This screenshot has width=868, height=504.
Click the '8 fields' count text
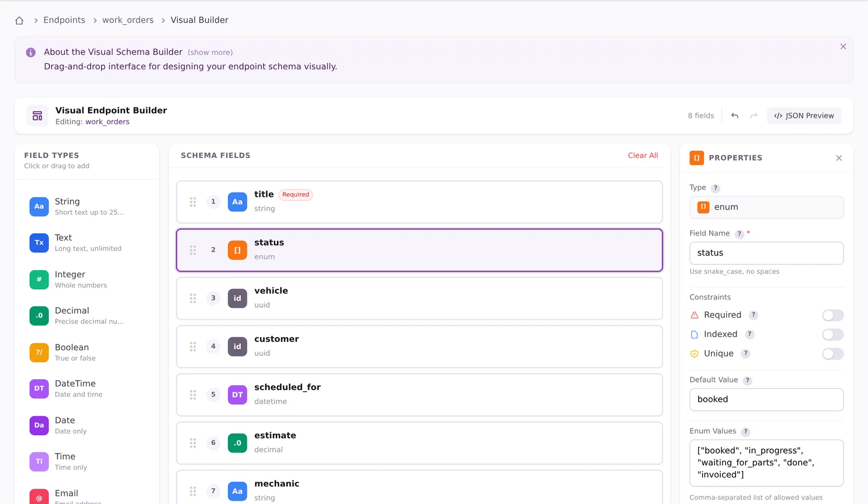pyautogui.click(x=701, y=116)
